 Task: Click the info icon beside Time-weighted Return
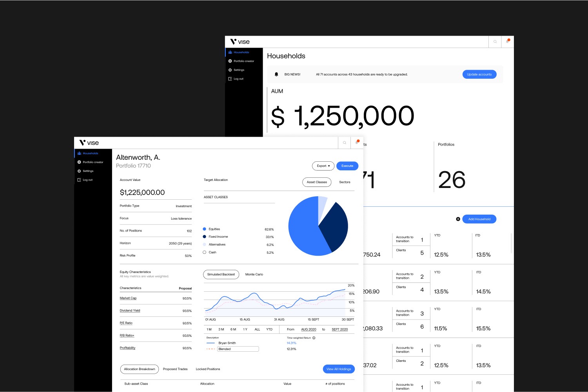pos(314,338)
